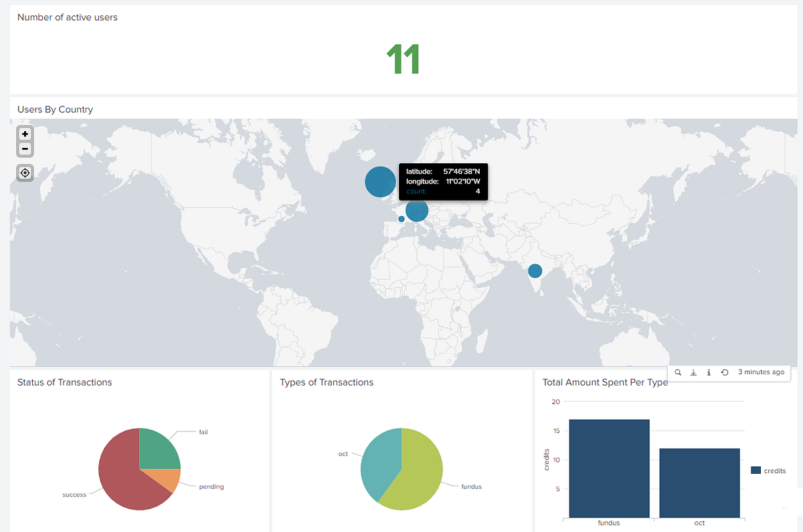The height and width of the screenshot is (532, 803).
Task: Click the Number of active users title
Action: 67,17
